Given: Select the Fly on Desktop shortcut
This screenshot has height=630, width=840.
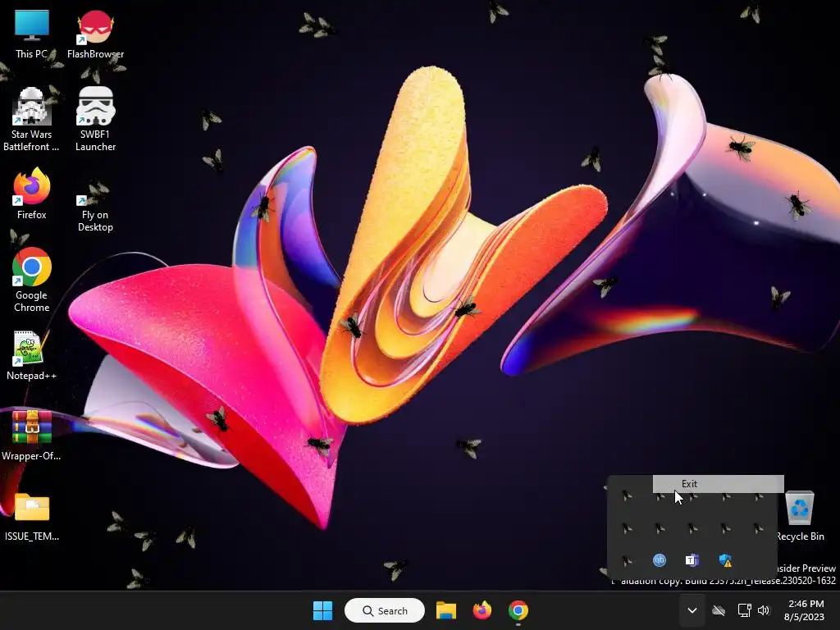Looking at the screenshot, I should pos(95,206).
